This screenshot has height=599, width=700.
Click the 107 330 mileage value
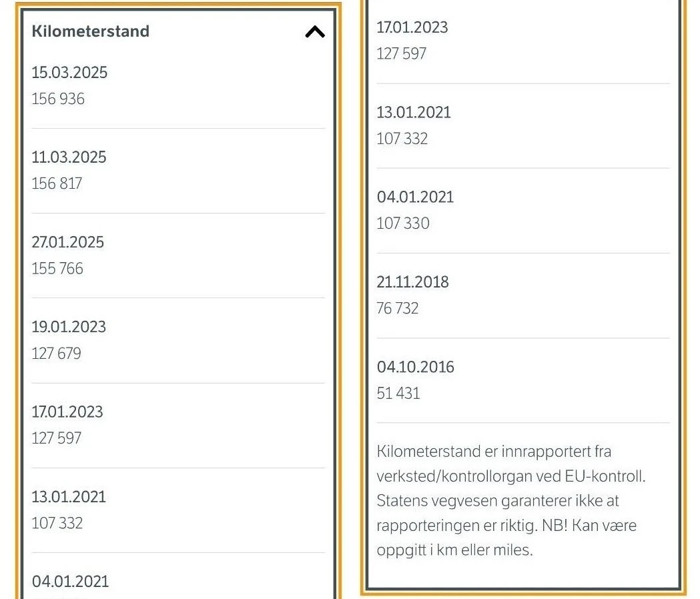tap(402, 223)
